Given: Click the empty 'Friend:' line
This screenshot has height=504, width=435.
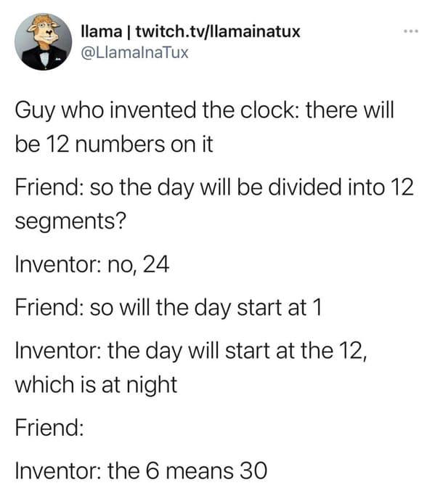Looking at the screenshot, I should (x=49, y=428).
